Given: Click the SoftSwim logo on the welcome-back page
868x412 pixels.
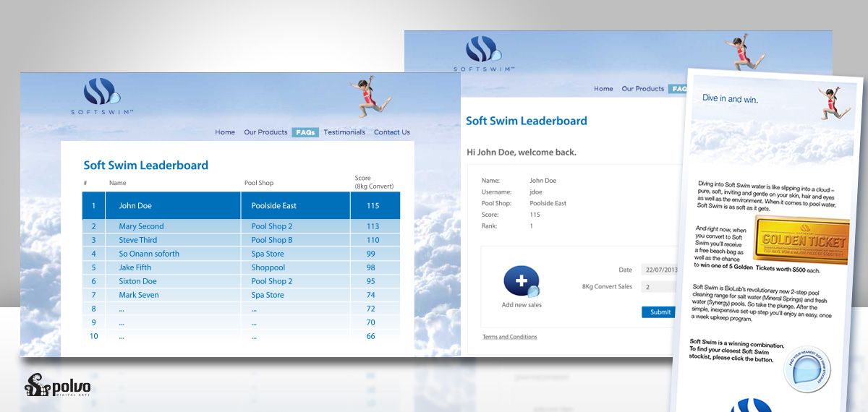Looking at the screenshot, I should pos(485,53).
